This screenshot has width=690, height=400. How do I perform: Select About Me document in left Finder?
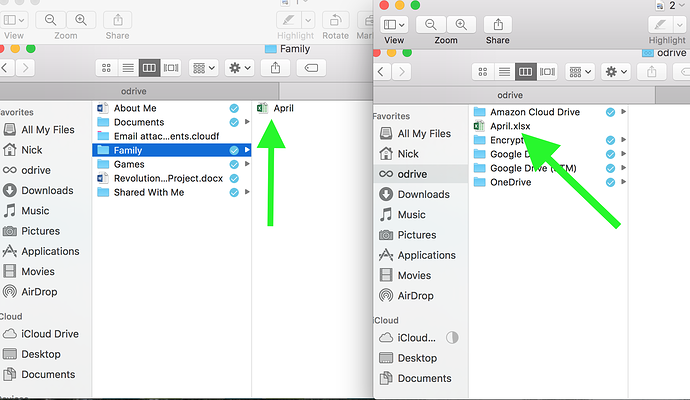(x=135, y=108)
